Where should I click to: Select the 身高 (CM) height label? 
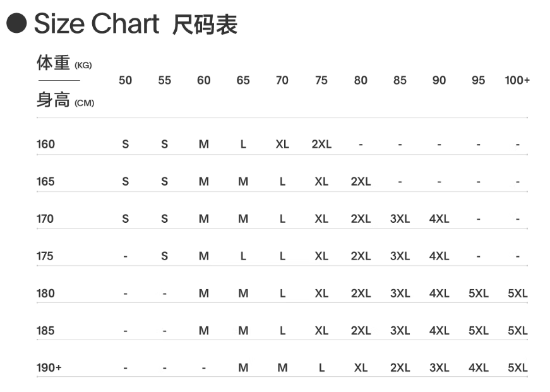(65, 100)
